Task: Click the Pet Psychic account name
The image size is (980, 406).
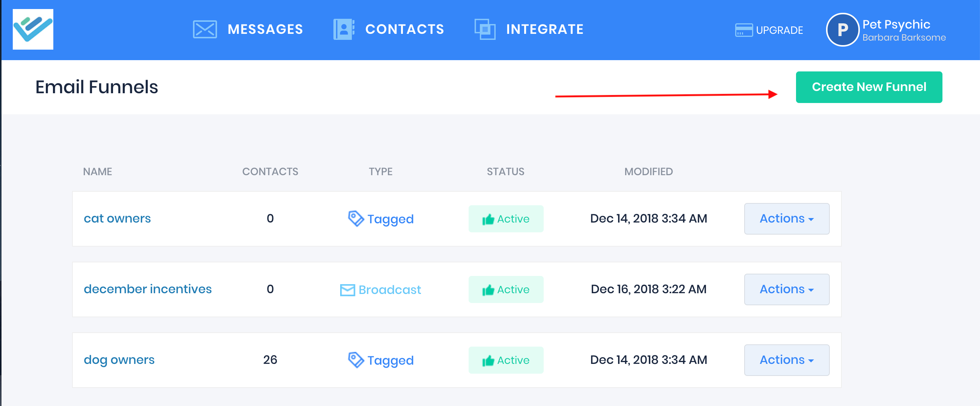Action: (896, 24)
